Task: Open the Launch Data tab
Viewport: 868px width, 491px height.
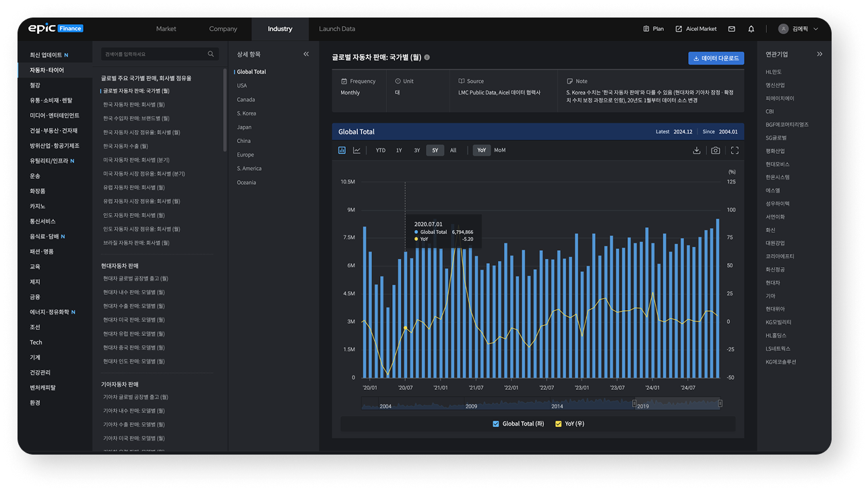Action: (x=337, y=29)
